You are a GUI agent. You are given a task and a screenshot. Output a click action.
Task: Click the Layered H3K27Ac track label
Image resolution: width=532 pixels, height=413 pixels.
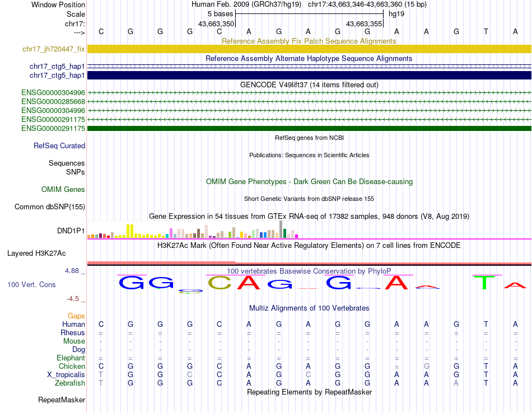36,254
